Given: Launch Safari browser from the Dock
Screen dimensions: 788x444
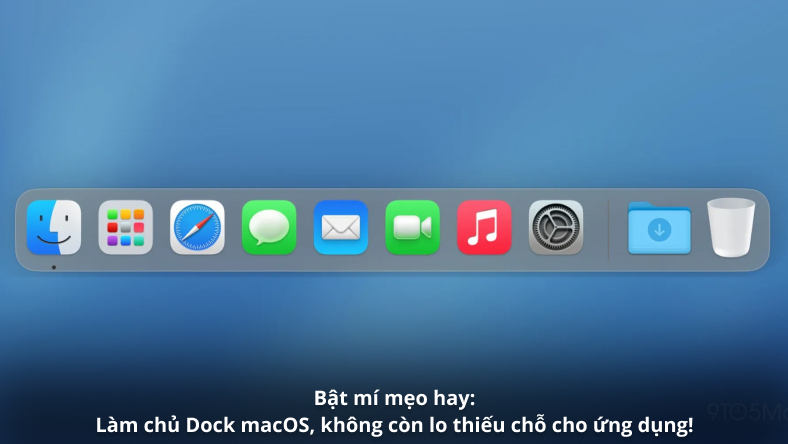Looking at the screenshot, I should click(198, 227).
